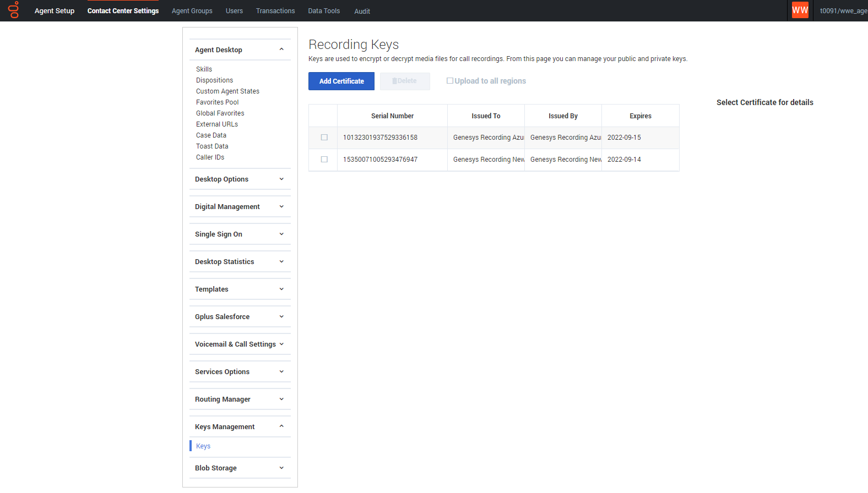Viewport: 868px width, 493px height.
Task: Expand the Digital Management section
Action: point(240,207)
